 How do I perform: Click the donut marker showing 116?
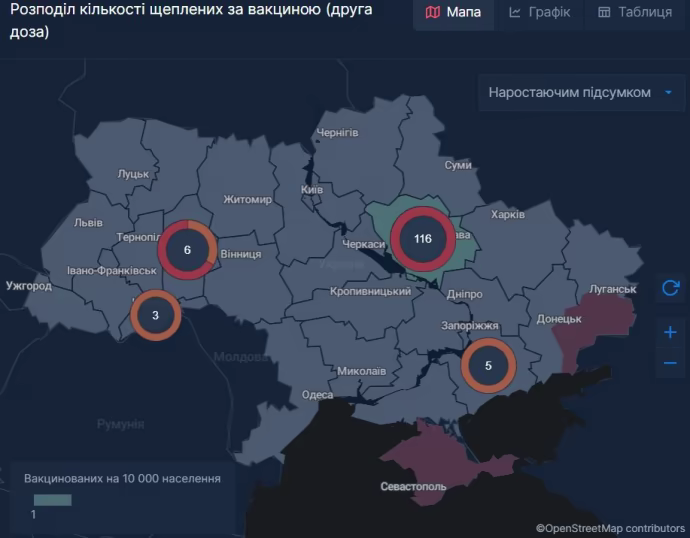[x=422, y=239]
